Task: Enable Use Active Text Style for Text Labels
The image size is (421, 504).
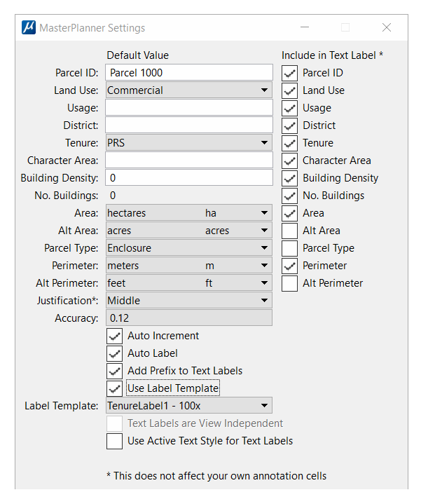Action: pos(115,441)
